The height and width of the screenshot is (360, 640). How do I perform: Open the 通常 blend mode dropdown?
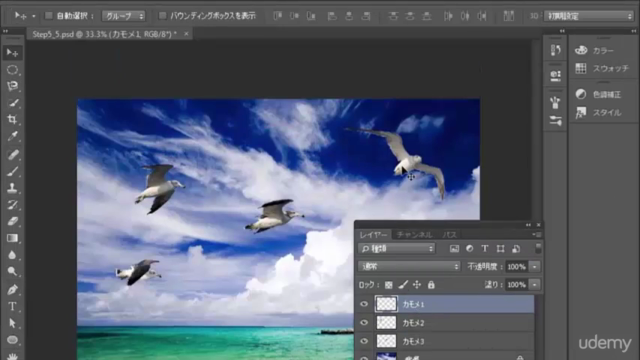coord(409,267)
